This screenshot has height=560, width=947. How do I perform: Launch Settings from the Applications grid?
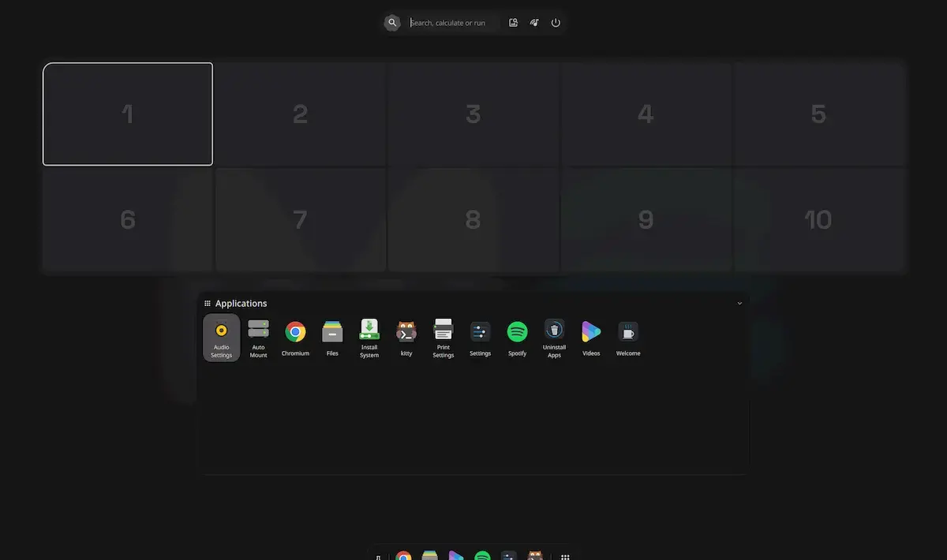click(x=481, y=338)
